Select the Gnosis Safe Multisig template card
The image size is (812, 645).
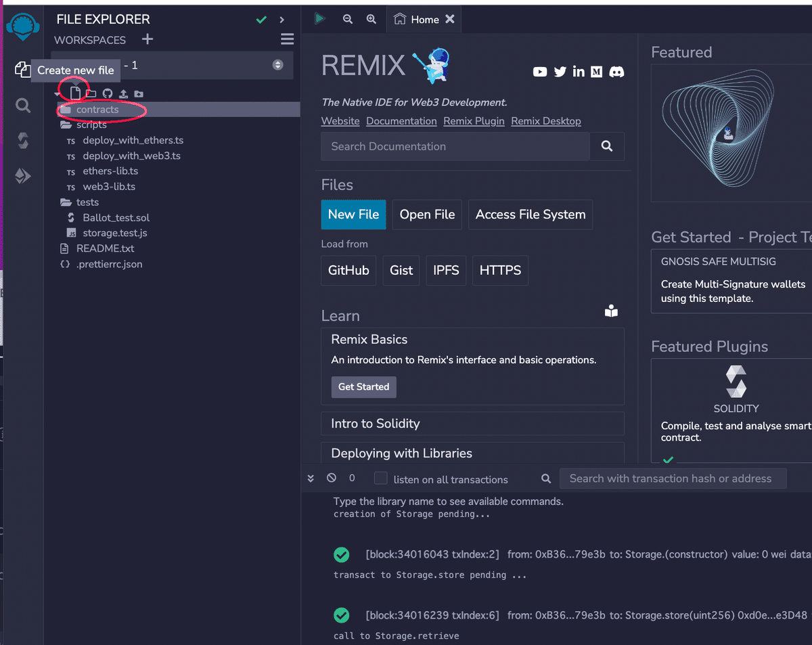coord(731,281)
